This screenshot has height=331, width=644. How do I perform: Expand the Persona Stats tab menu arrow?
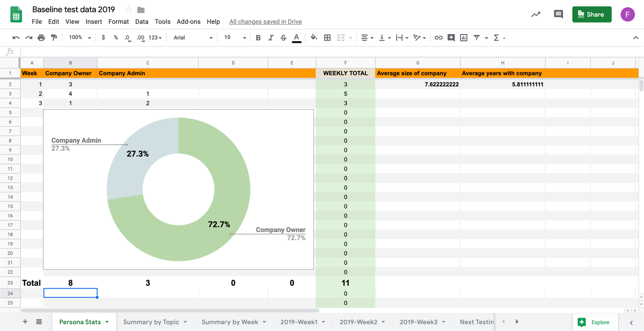coord(107,322)
